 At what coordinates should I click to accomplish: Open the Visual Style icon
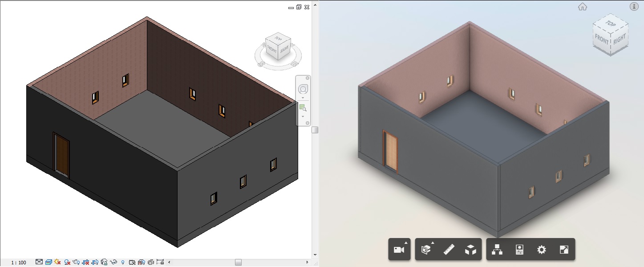coord(48,262)
